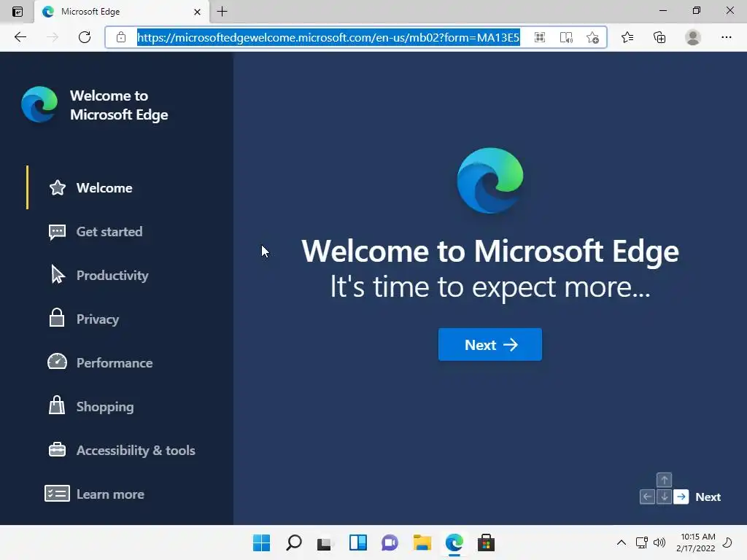Viewport: 747px width, 560px height.
Task: Show hidden system tray icons chevron
Action: pos(622,542)
